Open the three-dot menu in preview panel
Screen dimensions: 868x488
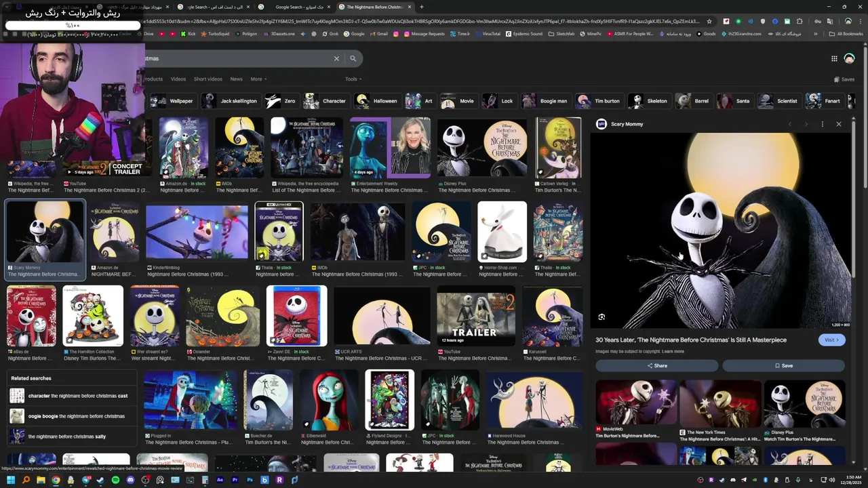(x=822, y=124)
